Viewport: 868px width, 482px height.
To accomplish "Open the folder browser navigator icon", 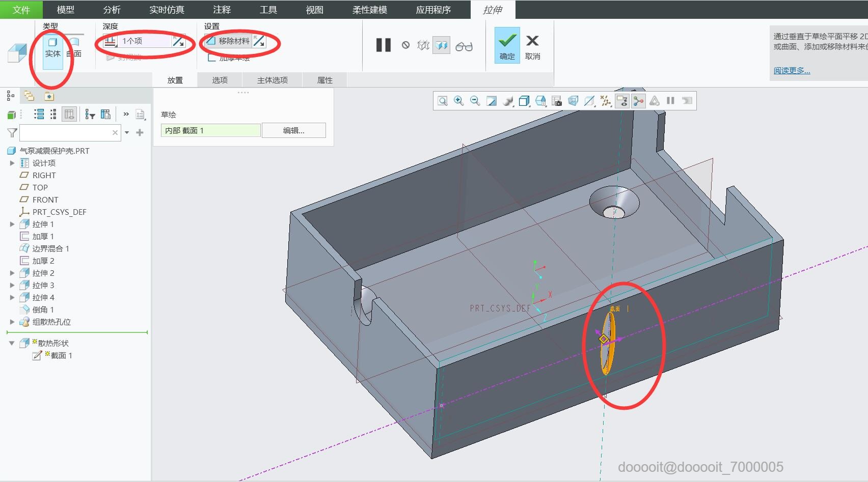I will 29,96.
